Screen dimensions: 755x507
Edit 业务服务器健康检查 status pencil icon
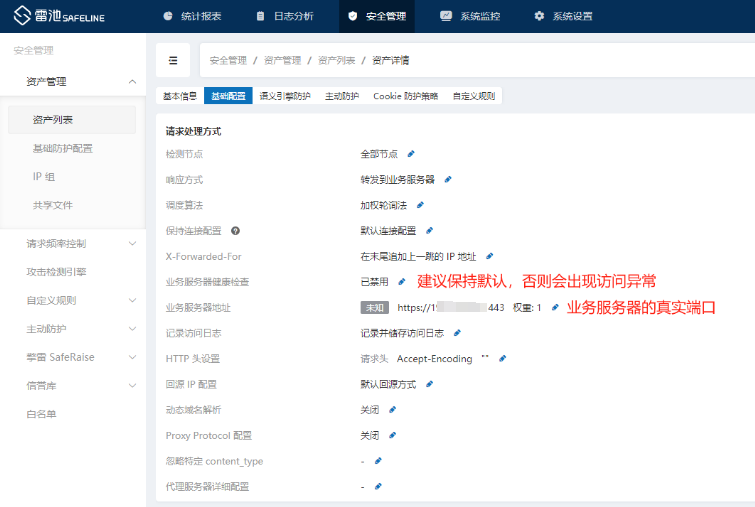[x=402, y=282]
